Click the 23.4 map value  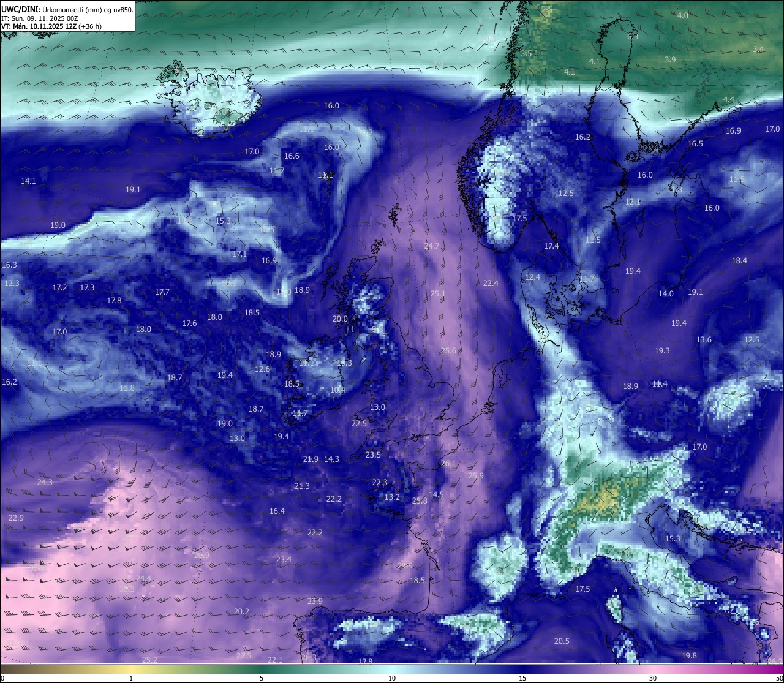(284, 559)
